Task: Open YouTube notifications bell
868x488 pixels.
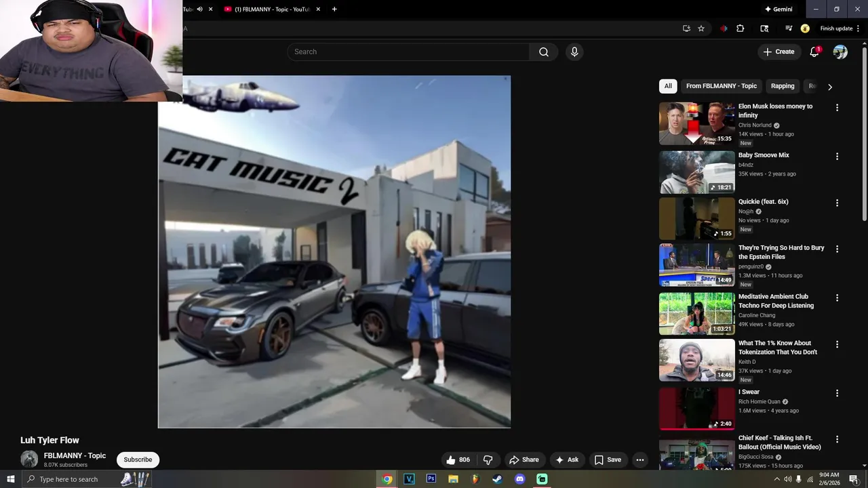Action: (x=814, y=52)
